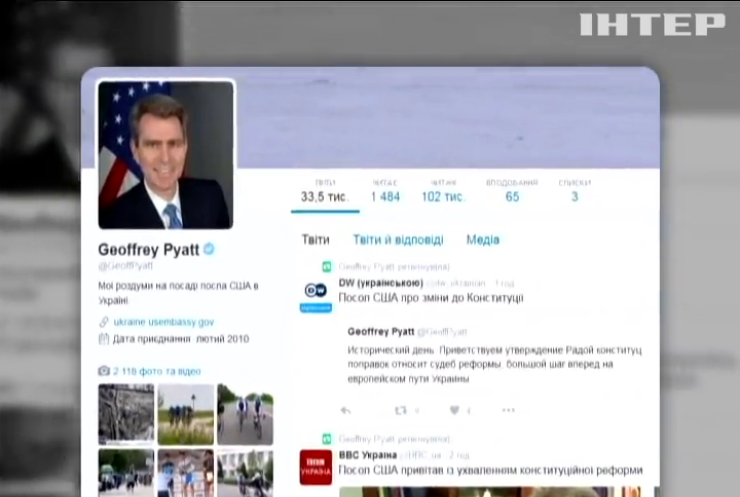The image size is (740, 497).
Task: Open the DW (українською) account name
Action: pyautogui.click(x=381, y=283)
